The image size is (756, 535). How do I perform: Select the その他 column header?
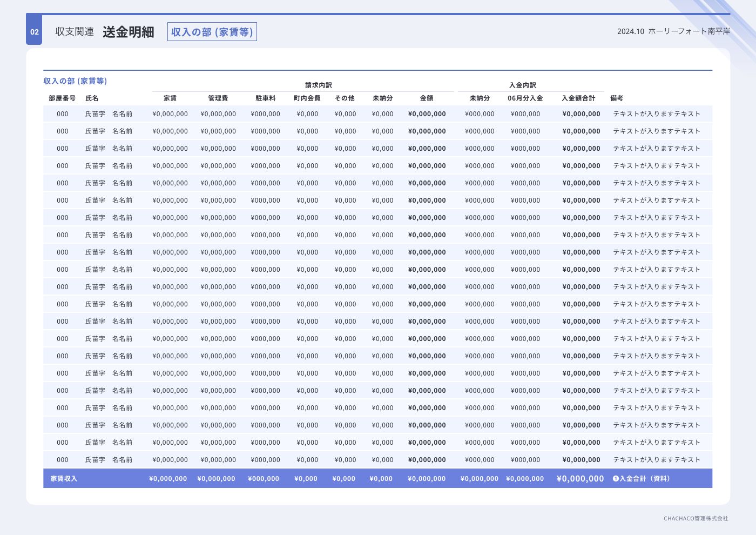[x=345, y=98]
